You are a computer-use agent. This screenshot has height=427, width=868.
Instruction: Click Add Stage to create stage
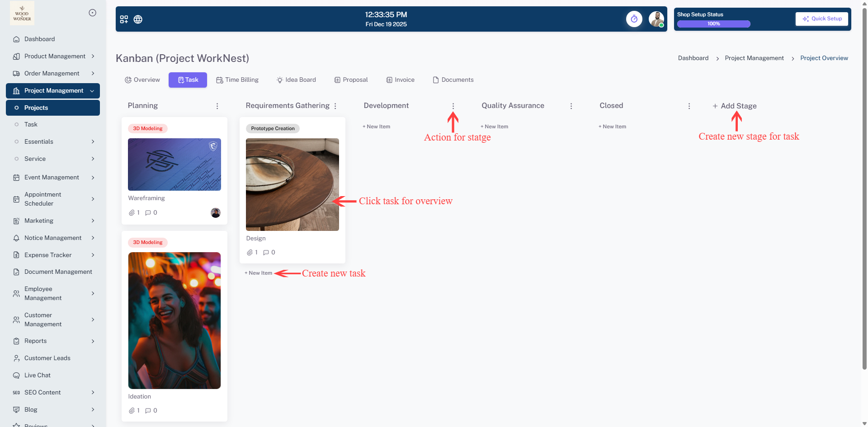(734, 106)
